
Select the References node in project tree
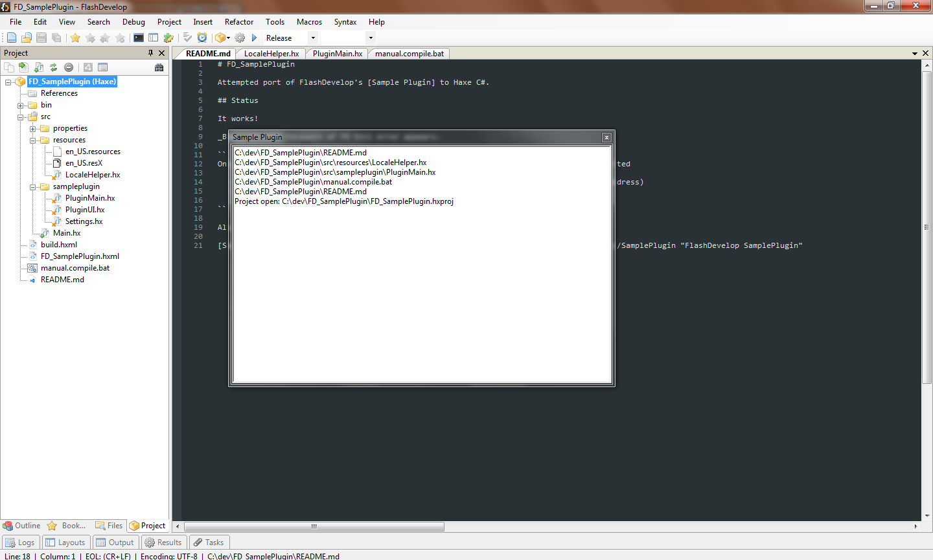pyautogui.click(x=59, y=93)
